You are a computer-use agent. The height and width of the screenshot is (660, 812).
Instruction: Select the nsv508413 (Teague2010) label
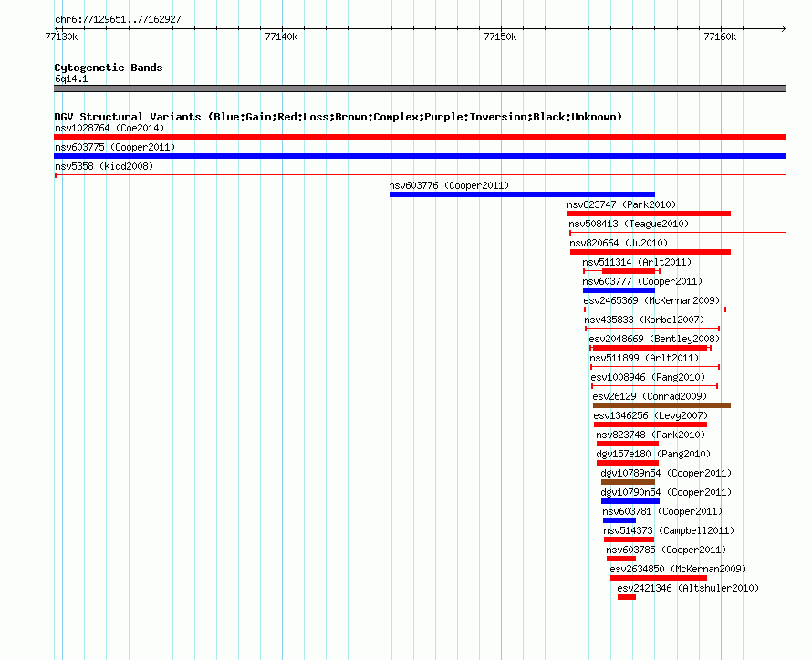coord(629,224)
